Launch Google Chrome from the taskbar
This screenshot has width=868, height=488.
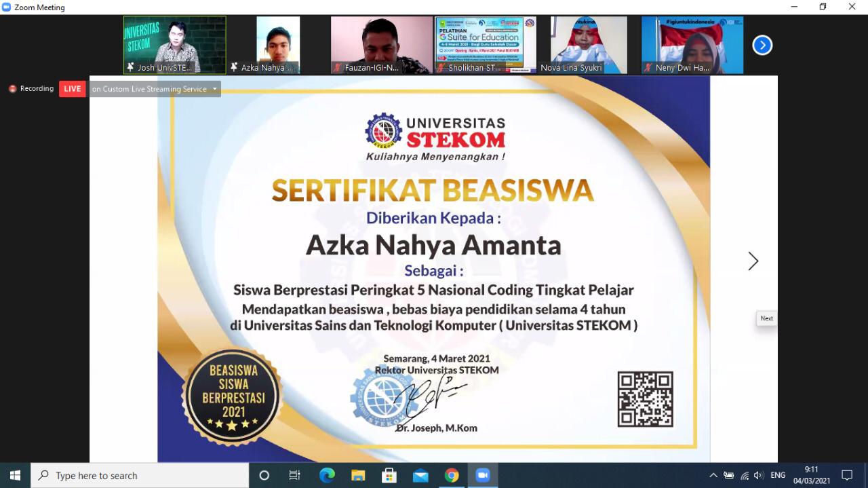(452, 475)
